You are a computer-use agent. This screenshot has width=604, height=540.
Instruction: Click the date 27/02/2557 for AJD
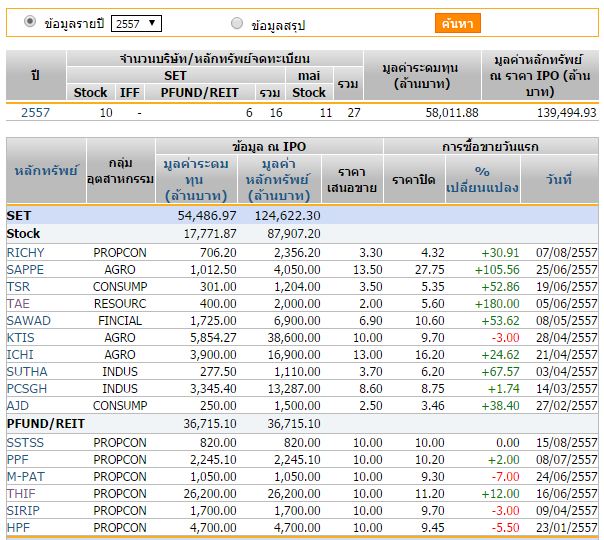[x=567, y=405]
